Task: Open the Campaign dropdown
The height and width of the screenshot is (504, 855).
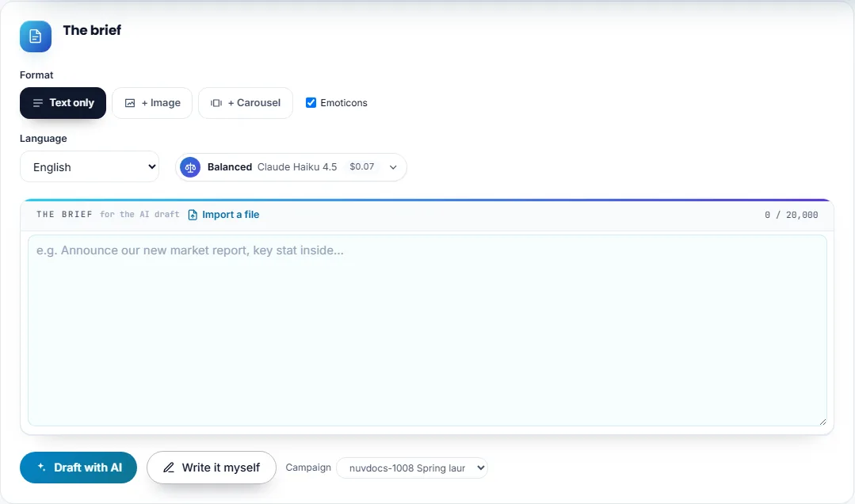Action: coord(412,468)
